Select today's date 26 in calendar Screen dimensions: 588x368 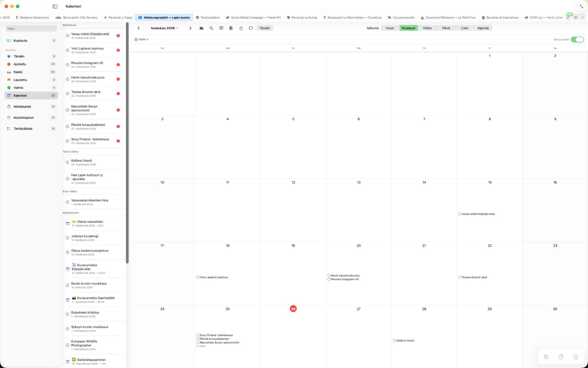(293, 309)
